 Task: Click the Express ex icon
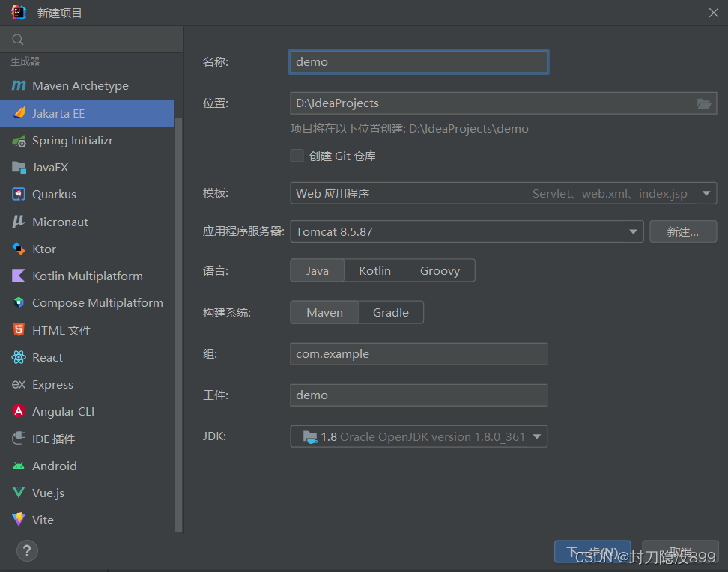(19, 384)
